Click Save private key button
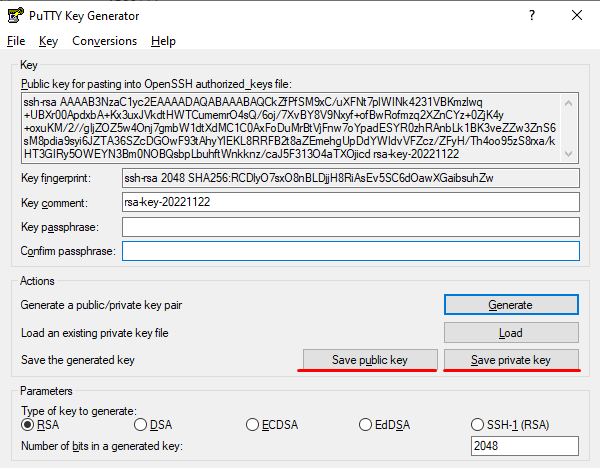Screen dimensions: 600x468 [x=510, y=360]
